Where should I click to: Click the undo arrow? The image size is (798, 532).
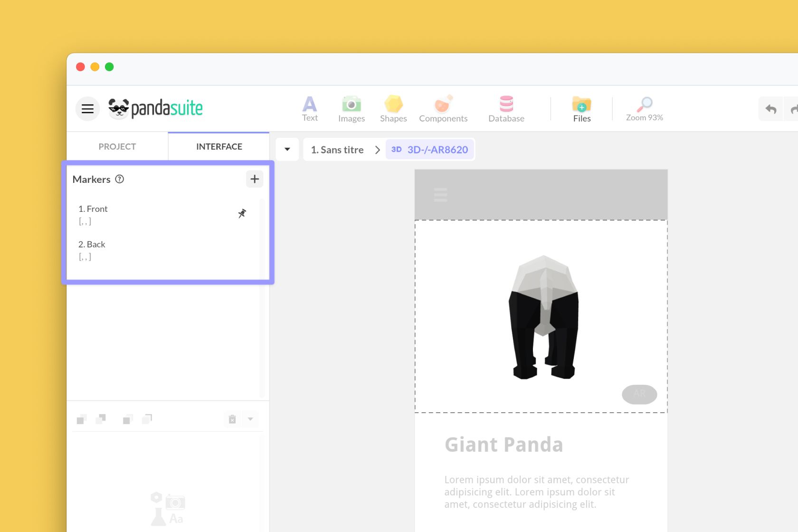(x=770, y=109)
